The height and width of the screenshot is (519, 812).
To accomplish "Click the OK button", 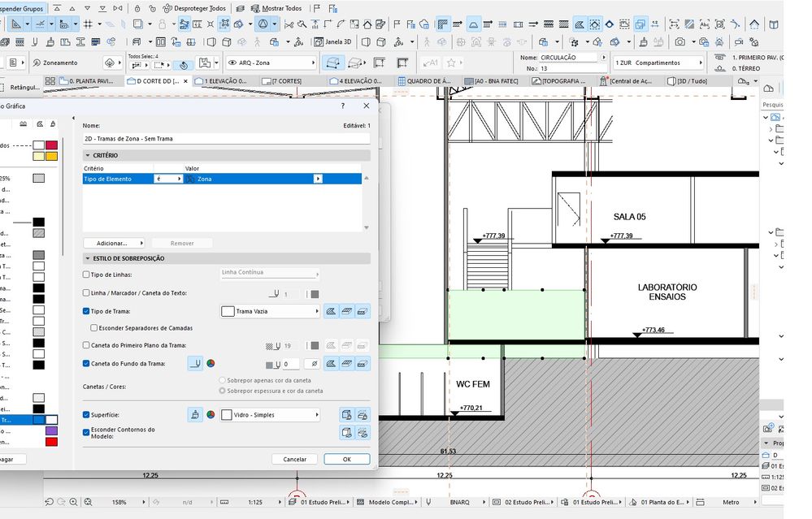I will [347, 459].
